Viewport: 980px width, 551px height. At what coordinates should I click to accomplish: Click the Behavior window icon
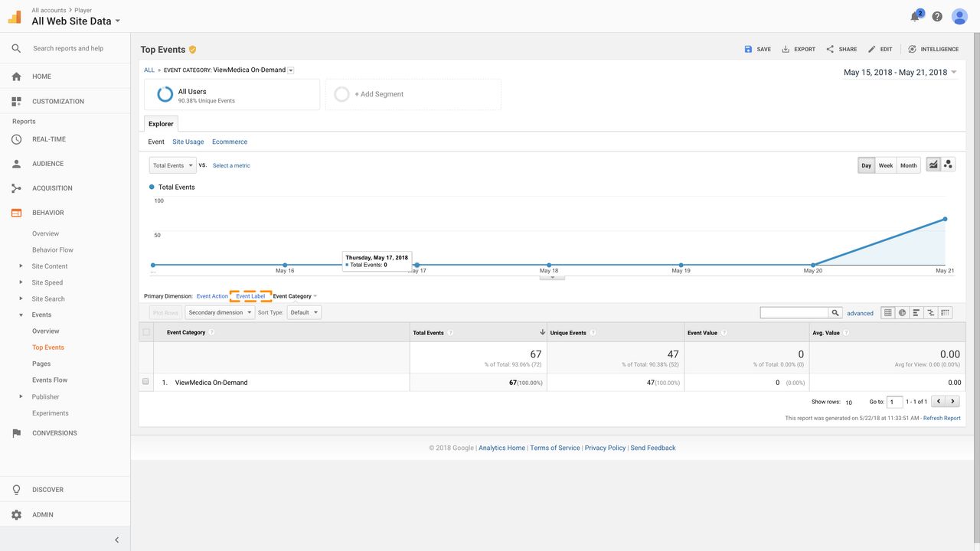(x=16, y=213)
